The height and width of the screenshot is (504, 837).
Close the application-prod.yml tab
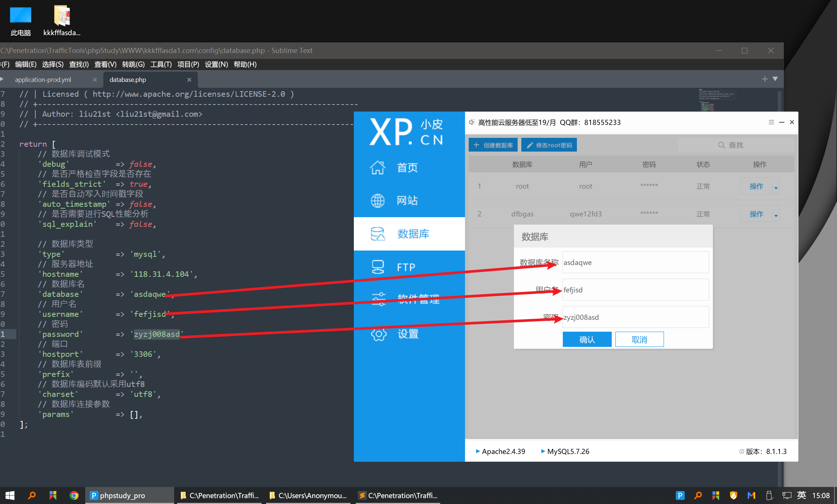coord(94,80)
